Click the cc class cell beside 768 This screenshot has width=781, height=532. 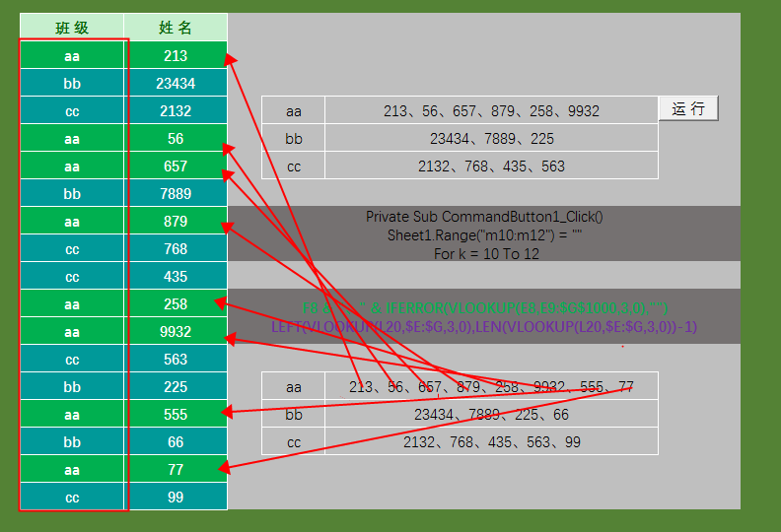click(72, 249)
